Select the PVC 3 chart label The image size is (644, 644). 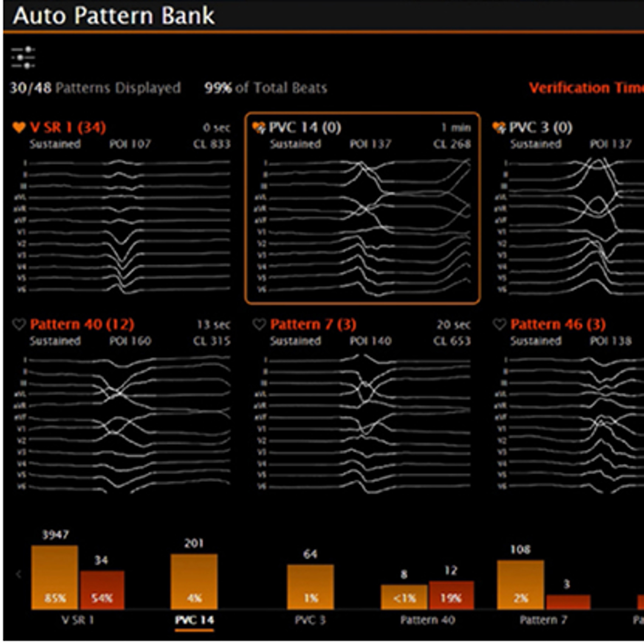coord(310,620)
